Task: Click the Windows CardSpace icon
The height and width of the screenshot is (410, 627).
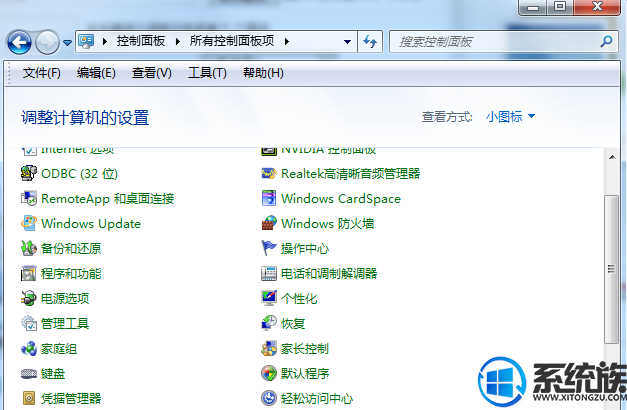Action: click(x=269, y=198)
